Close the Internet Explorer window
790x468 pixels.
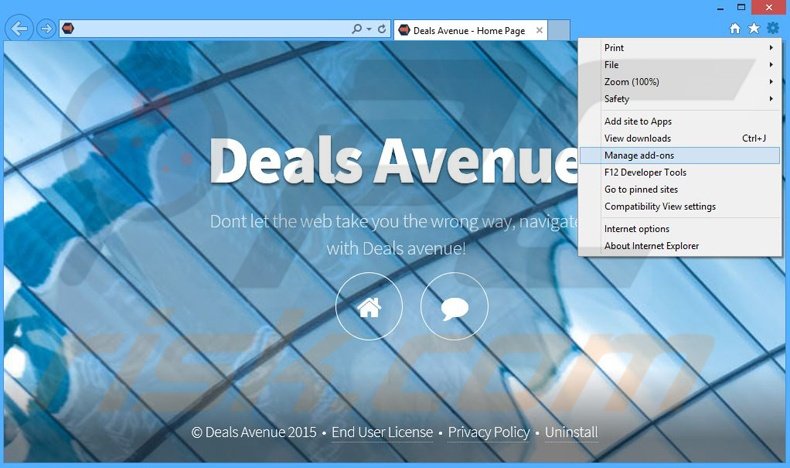(x=769, y=8)
